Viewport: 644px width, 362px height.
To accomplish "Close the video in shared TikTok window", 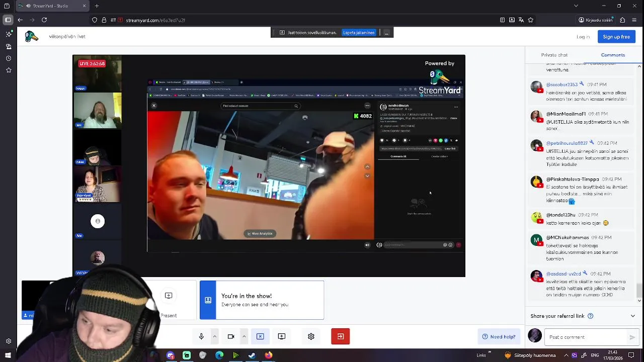I will [x=154, y=106].
